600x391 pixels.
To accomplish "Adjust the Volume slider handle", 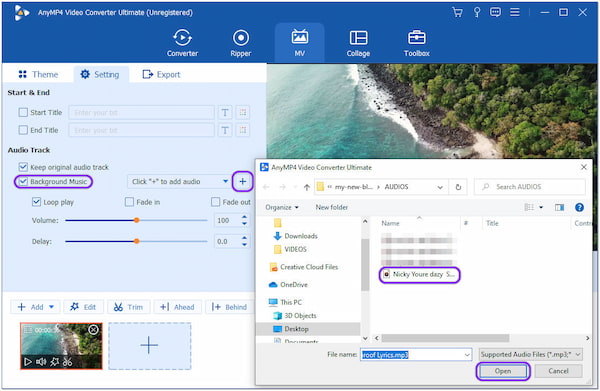I will tap(136, 220).
